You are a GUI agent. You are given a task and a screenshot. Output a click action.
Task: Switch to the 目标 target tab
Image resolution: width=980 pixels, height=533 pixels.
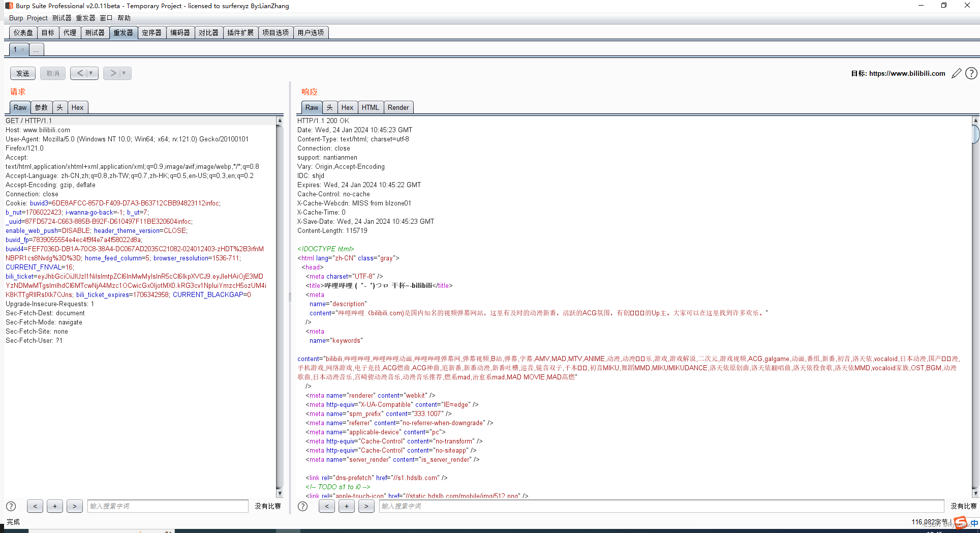[48, 33]
